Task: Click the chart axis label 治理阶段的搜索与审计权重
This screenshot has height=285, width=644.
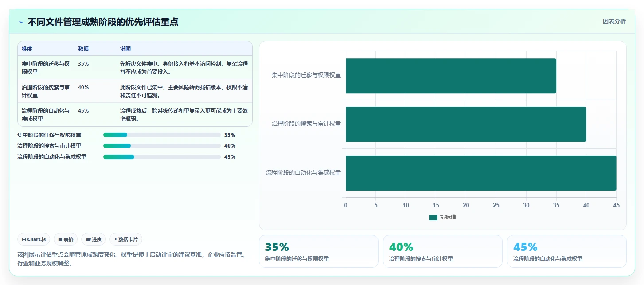Action: pos(306,124)
